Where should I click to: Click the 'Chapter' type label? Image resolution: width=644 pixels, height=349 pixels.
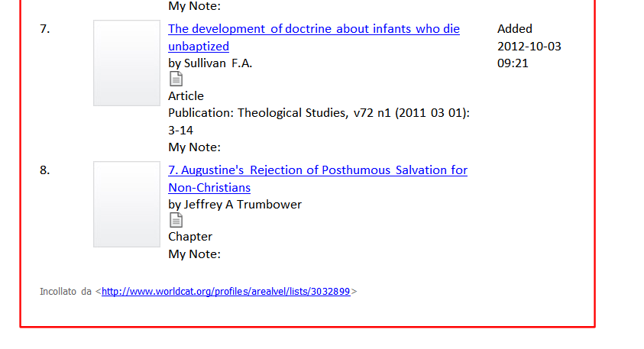[x=190, y=237]
